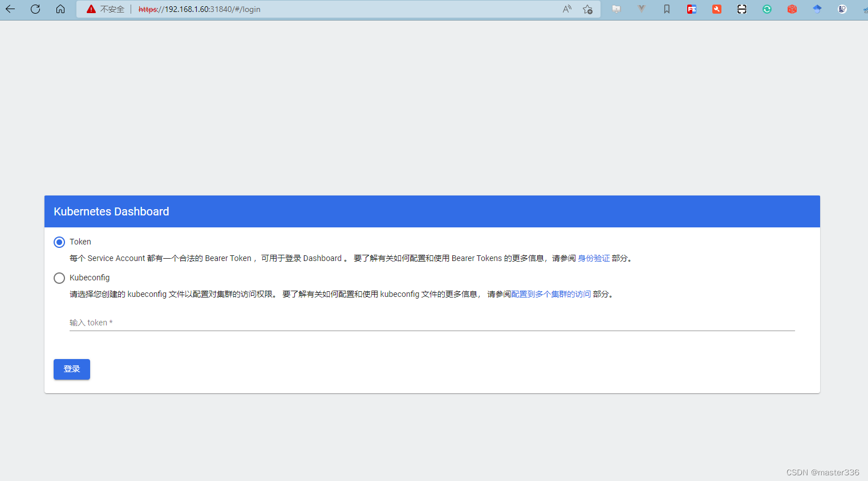Click the 登录 sign-in button
Screen dimensions: 868x481
[x=72, y=369]
